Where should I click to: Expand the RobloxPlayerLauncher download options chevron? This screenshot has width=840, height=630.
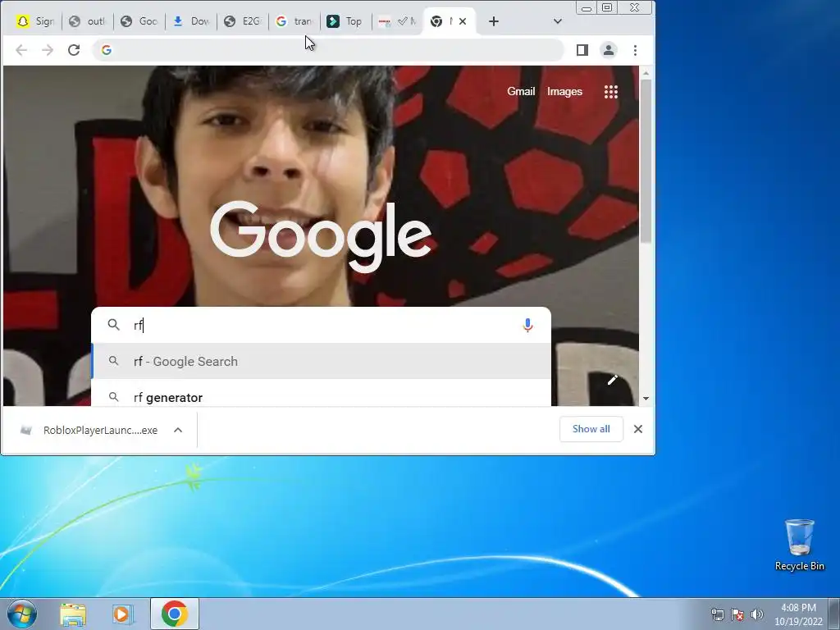click(x=178, y=430)
